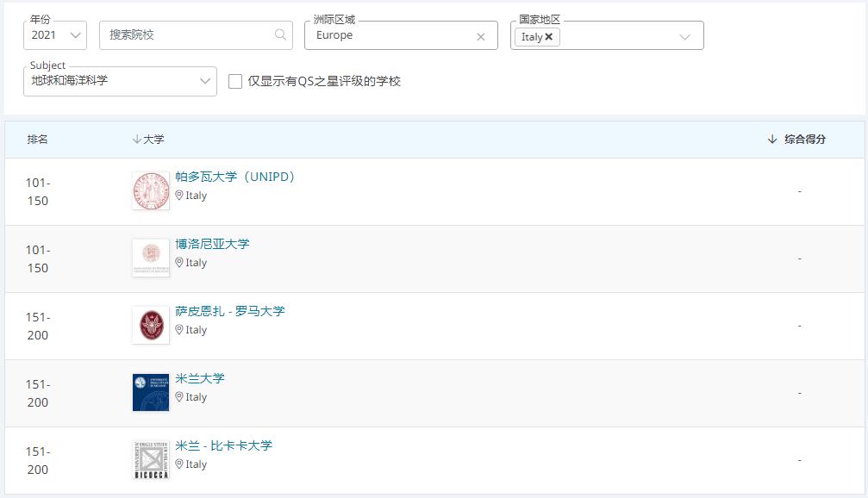Click the sort arrow next to 综合得分 header

click(772, 139)
